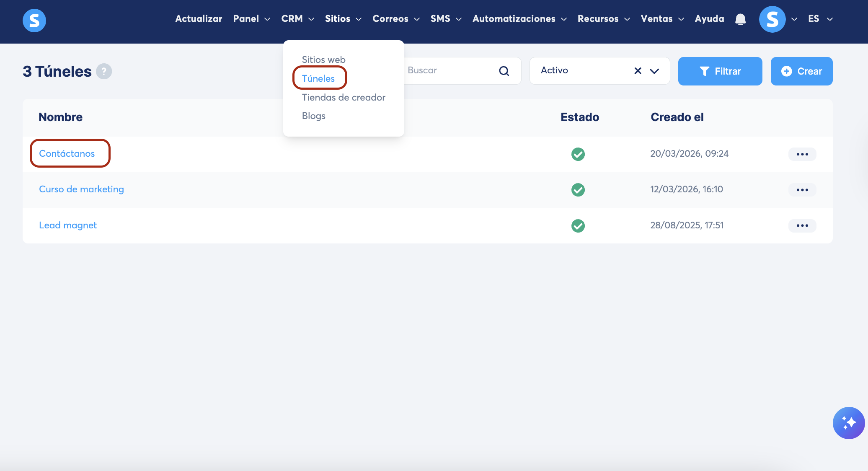Click the Crear button

click(801, 71)
